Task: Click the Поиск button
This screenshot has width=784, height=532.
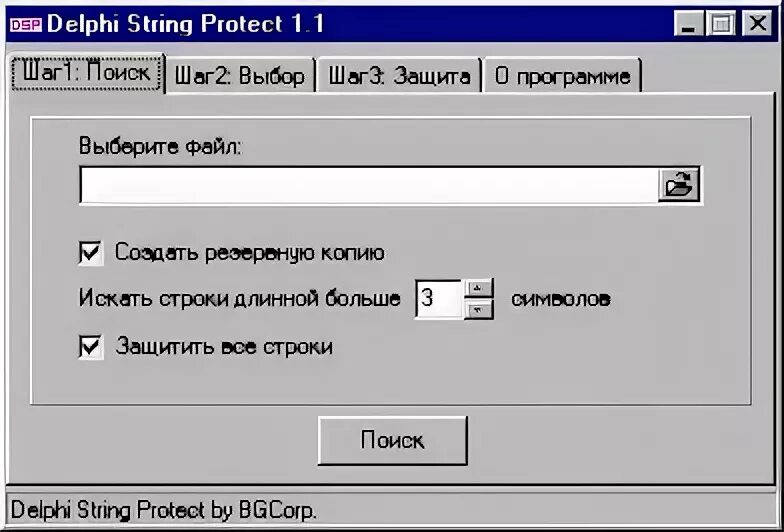Action: point(392,440)
